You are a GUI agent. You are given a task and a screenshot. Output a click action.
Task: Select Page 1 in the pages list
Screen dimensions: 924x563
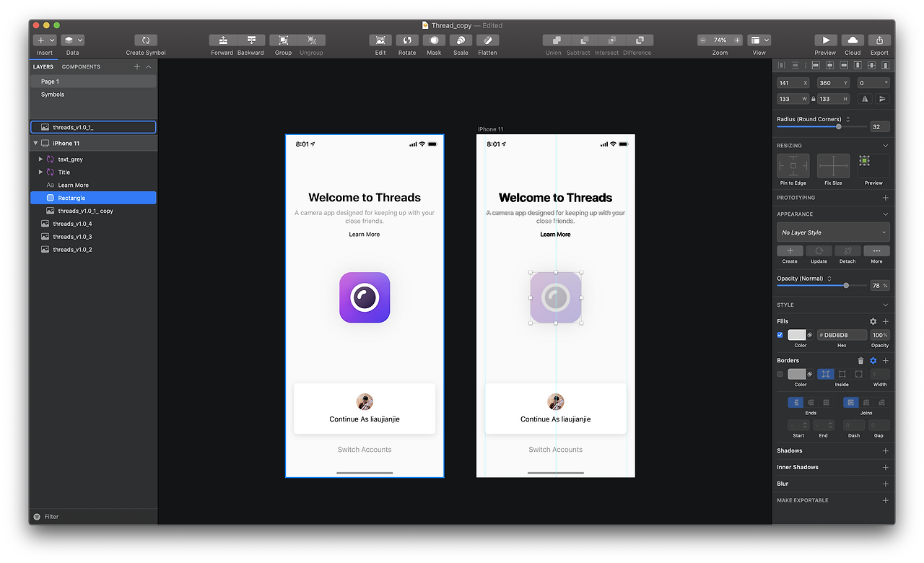click(x=93, y=82)
